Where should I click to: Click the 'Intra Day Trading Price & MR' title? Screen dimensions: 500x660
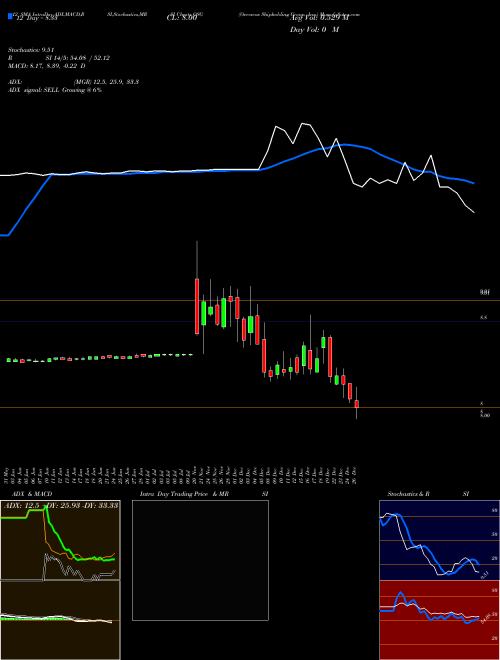coord(184,494)
